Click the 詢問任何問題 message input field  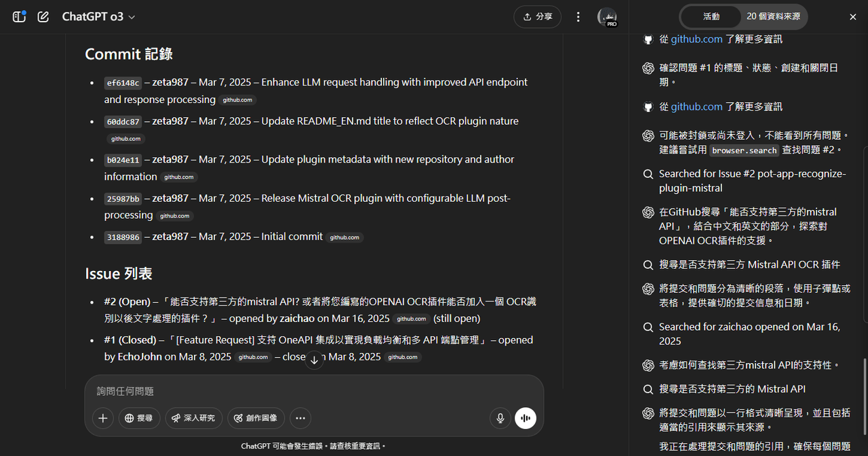click(x=203, y=392)
